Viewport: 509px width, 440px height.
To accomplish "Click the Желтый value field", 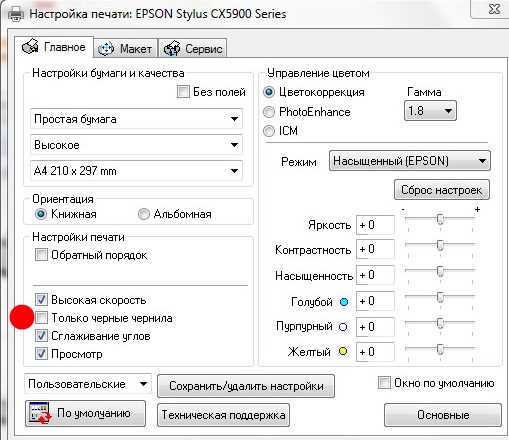I will click(x=375, y=352).
